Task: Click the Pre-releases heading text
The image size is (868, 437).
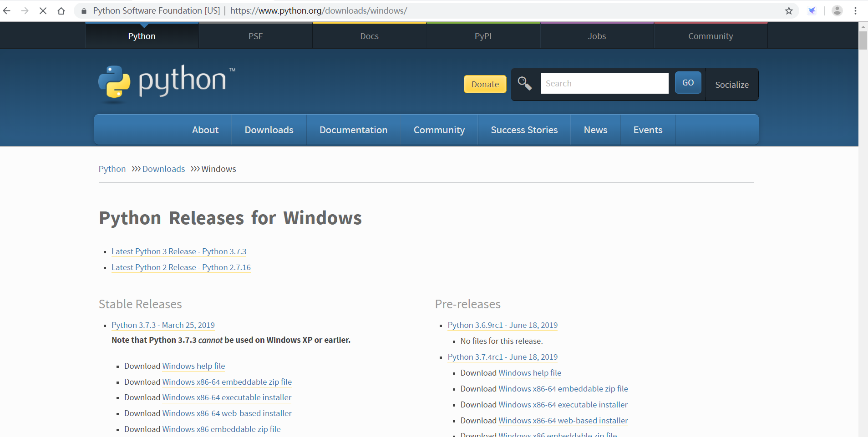Action: coord(467,304)
